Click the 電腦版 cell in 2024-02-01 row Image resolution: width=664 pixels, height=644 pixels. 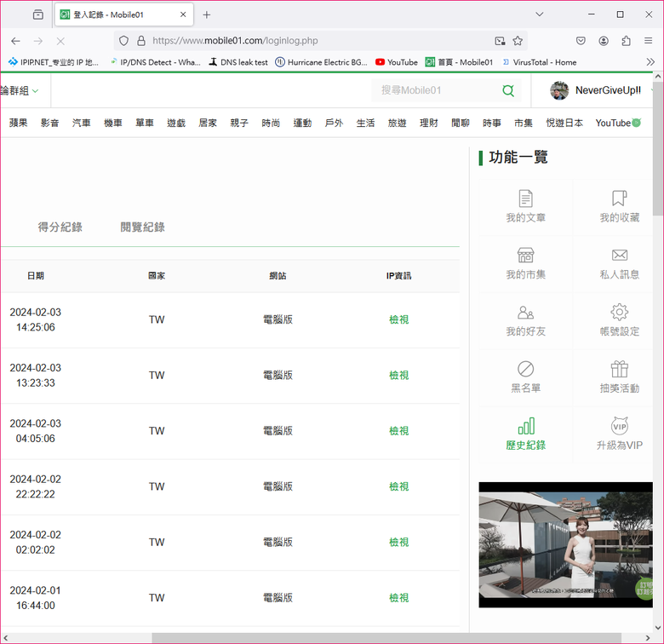coord(278,598)
